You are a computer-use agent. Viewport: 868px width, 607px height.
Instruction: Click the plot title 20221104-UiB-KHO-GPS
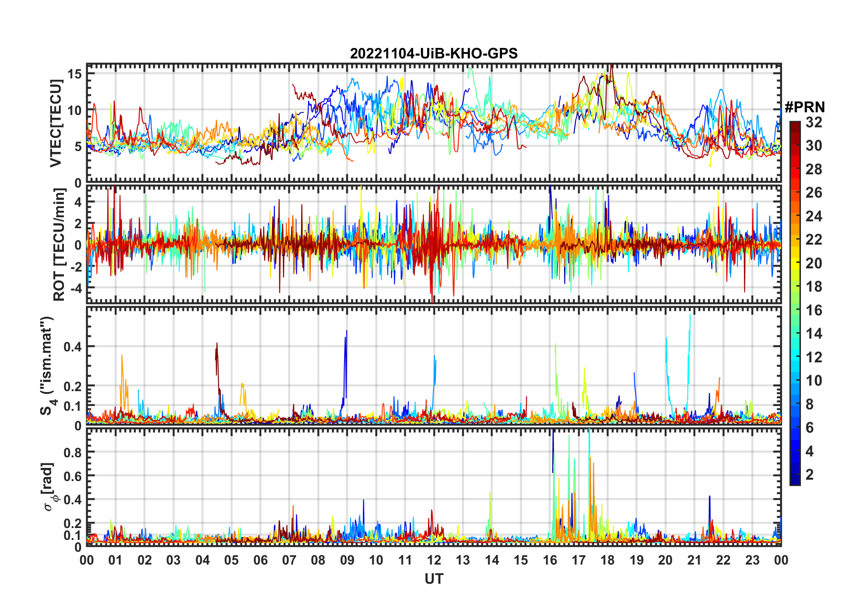434,54
